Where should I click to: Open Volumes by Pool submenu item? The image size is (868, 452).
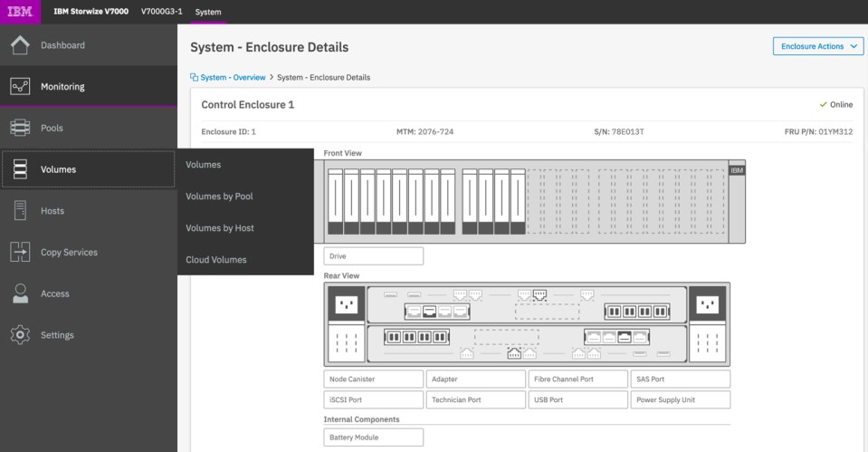coord(219,197)
